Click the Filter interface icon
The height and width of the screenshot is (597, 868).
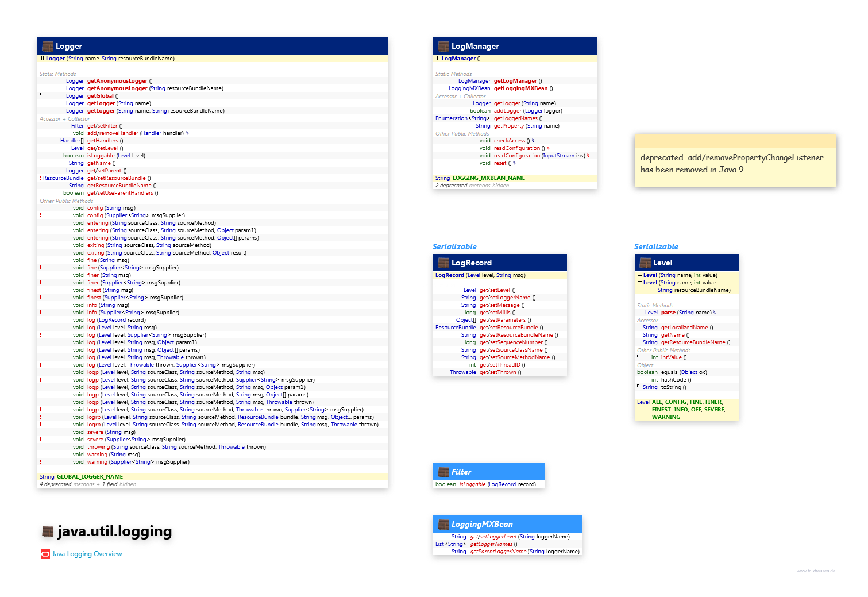coord(443,472)
